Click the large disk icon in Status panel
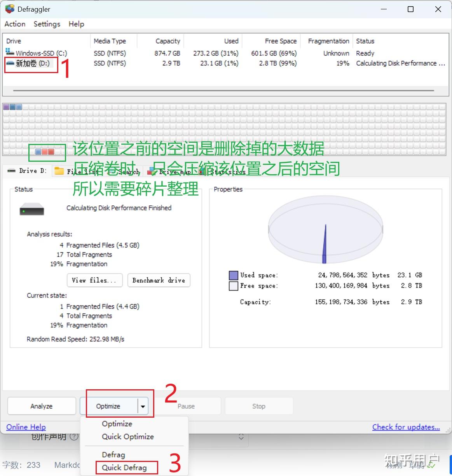The image size is (452, 476). click(x=31, y=210)
